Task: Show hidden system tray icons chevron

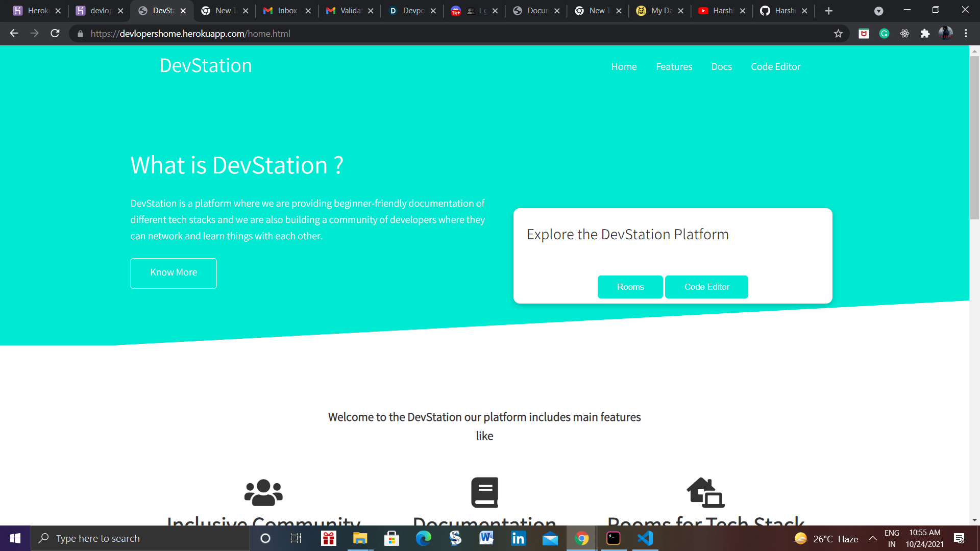Action: (873, 538)
